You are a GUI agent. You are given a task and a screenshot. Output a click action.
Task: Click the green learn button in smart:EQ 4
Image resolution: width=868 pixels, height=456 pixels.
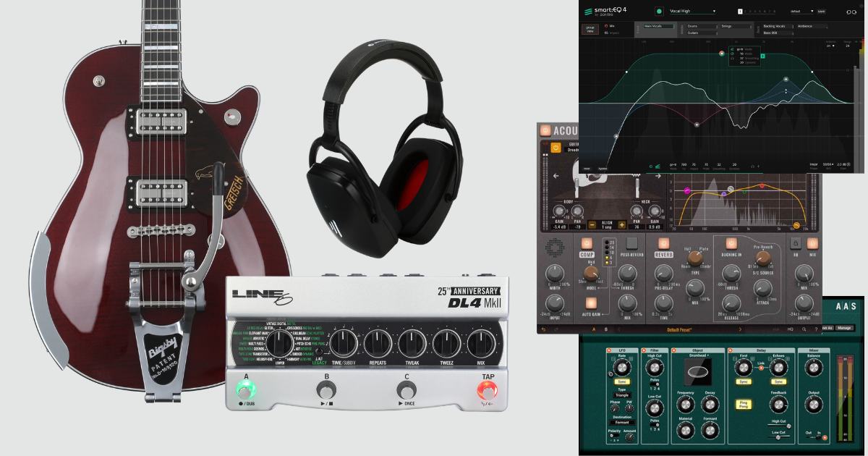pyautogui.click(x=659, y=11)
